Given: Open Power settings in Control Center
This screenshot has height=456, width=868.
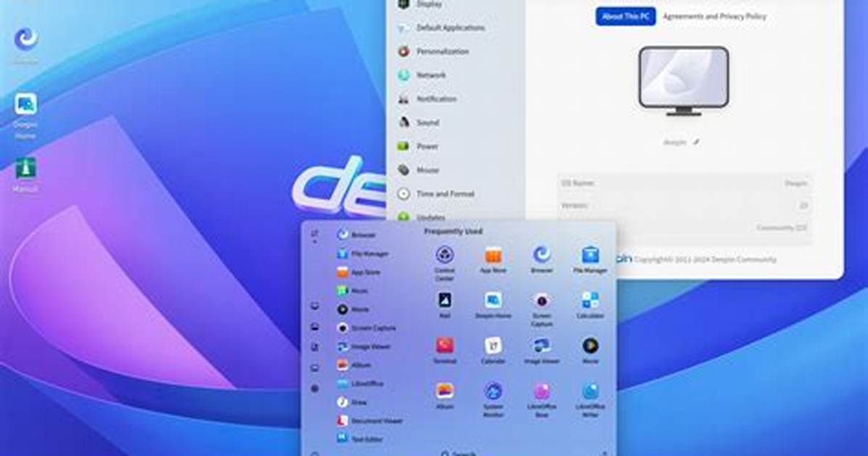Looking at the screenshot, I should (x=418, y=146).
